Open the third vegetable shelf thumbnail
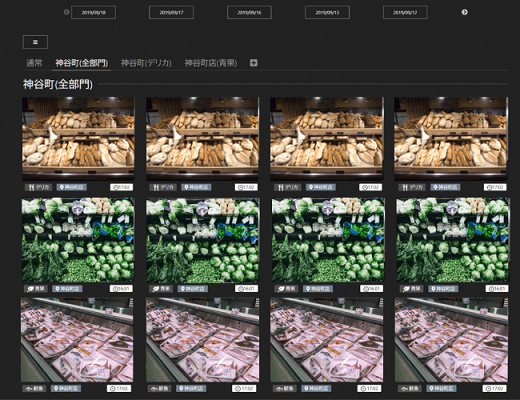Screen dimensions: 520x400 328,240
